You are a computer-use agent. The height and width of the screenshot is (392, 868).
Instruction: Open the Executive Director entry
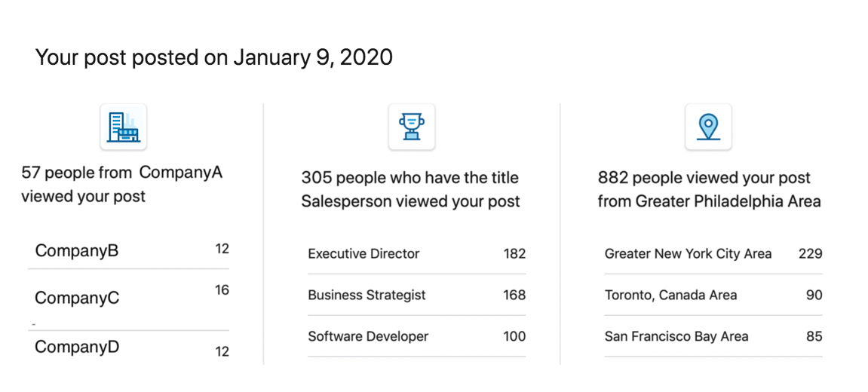417,253
